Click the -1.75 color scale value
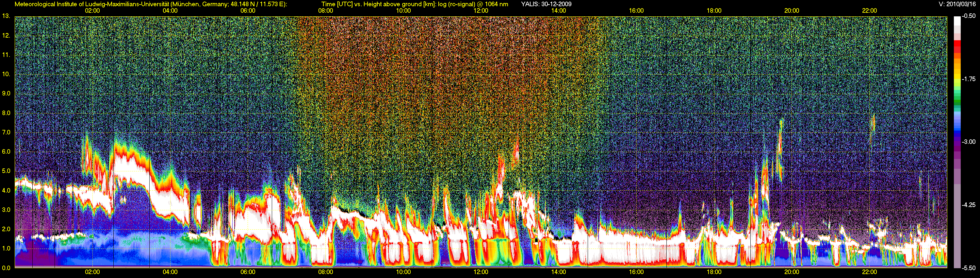Image resolution: width=980 pixels, height=278 pixels. tap(969, 79)
